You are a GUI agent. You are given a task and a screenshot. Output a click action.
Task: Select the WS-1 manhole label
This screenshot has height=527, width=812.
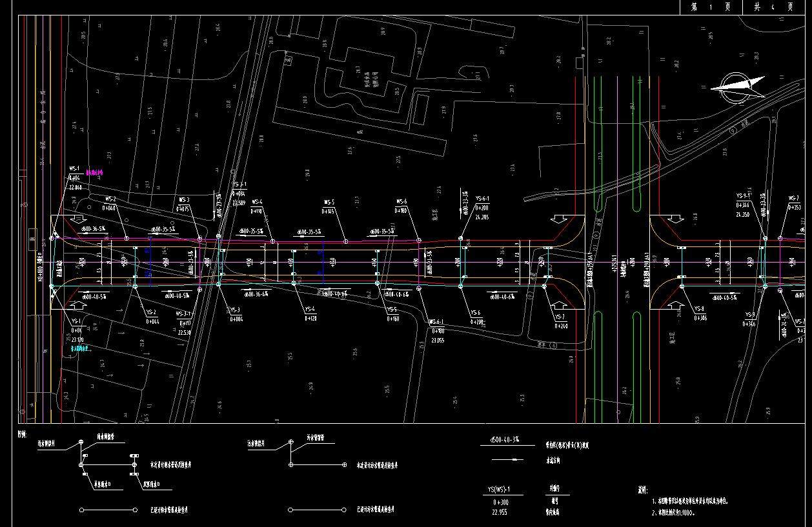point(74,168)
